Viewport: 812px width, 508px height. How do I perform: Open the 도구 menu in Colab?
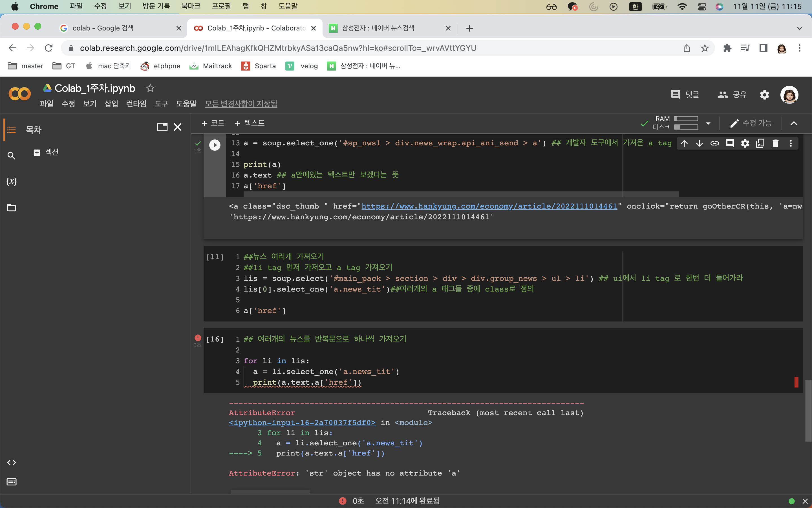161,104
